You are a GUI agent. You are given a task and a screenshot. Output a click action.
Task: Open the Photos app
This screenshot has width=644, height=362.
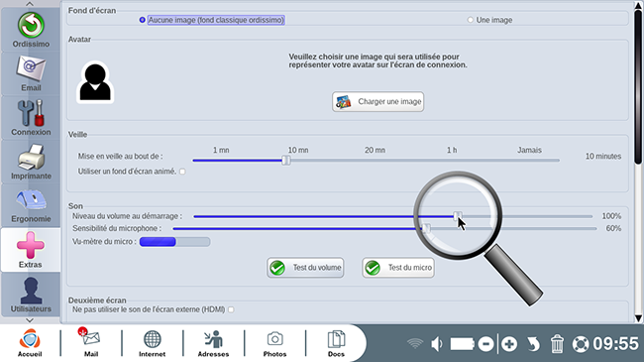point(274,343)
